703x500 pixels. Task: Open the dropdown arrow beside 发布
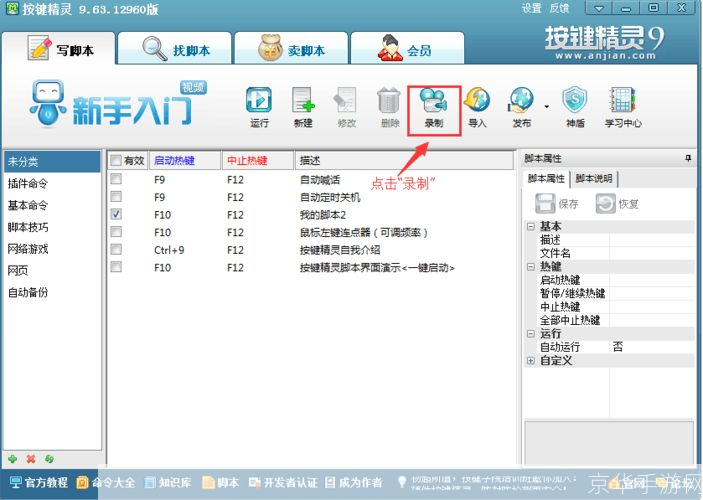coord(547,107)
